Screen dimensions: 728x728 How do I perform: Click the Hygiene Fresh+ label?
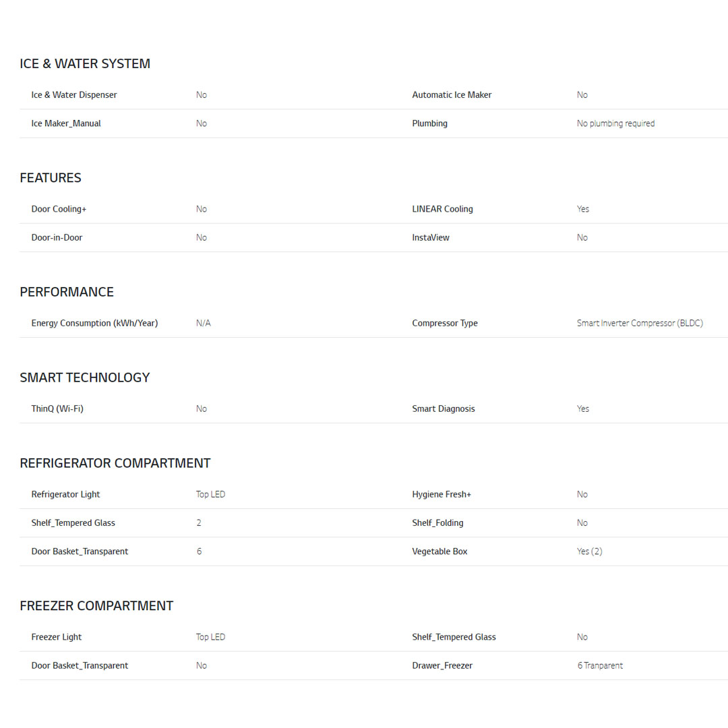click(442, 494)
